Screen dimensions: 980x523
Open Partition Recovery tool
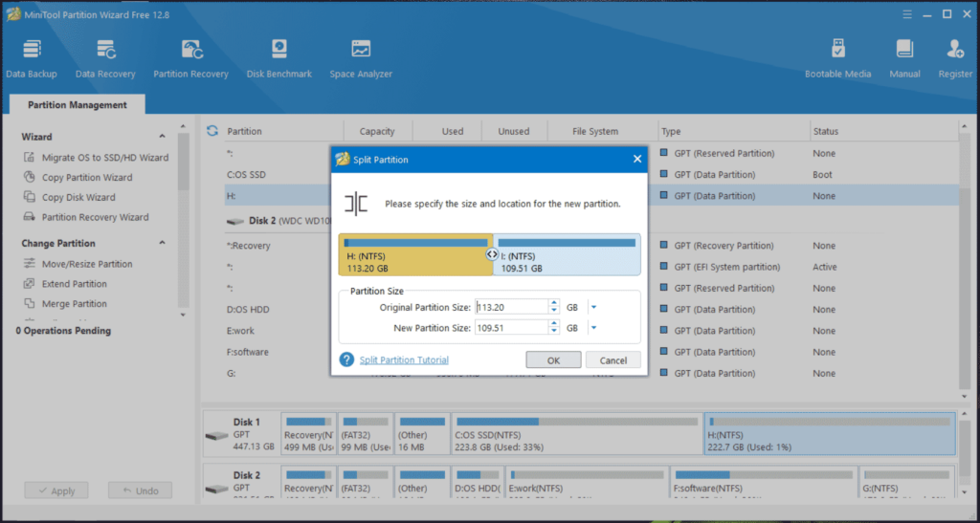pyautogui.click(x=190, y=59)
